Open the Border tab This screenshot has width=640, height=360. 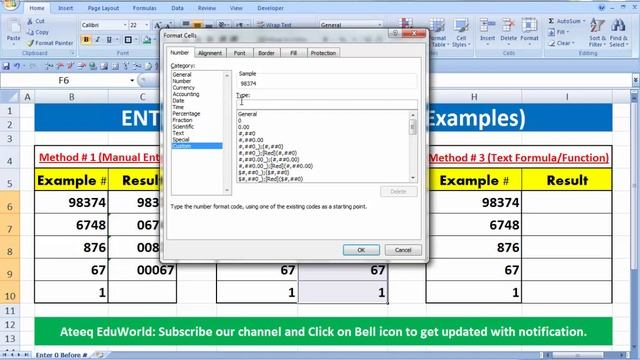pos(267,53)
